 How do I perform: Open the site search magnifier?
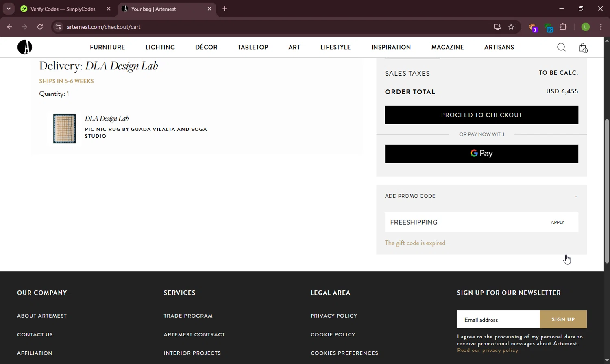pos(561,48)
